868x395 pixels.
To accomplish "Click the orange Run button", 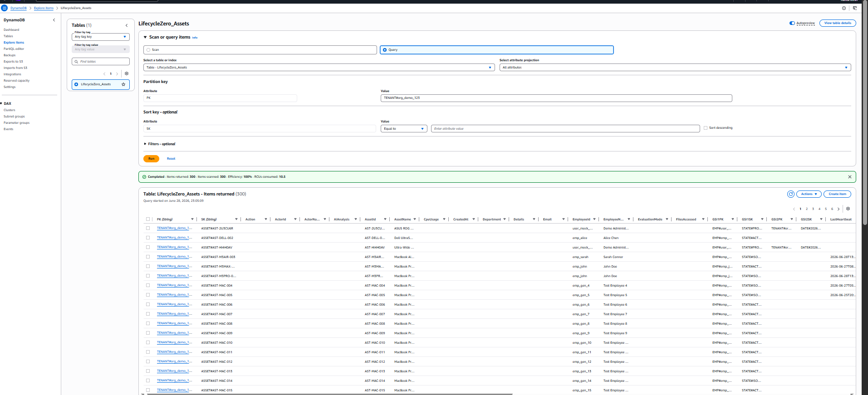I will point(151,159).
